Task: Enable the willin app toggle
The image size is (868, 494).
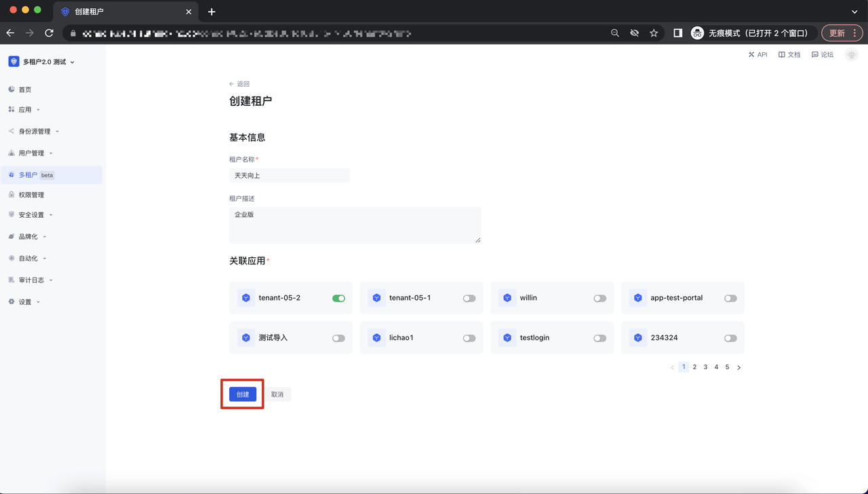Action: (599, 298)
